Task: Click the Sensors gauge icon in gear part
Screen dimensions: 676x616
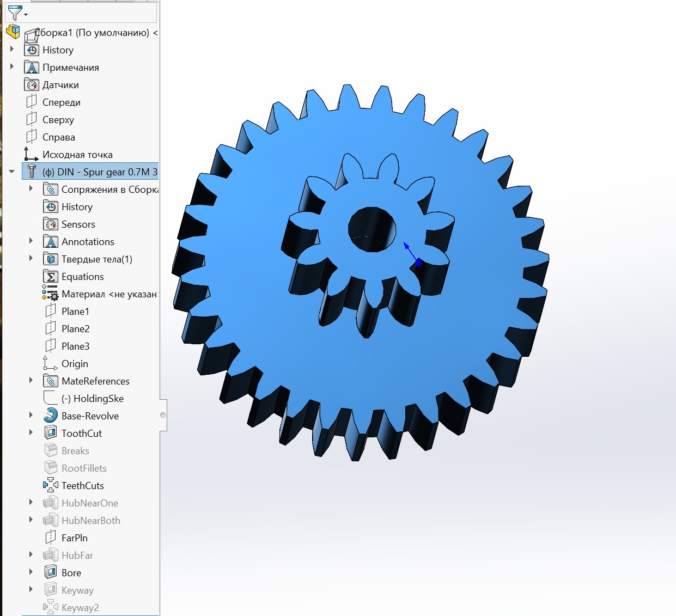Action: click(51, 224)
